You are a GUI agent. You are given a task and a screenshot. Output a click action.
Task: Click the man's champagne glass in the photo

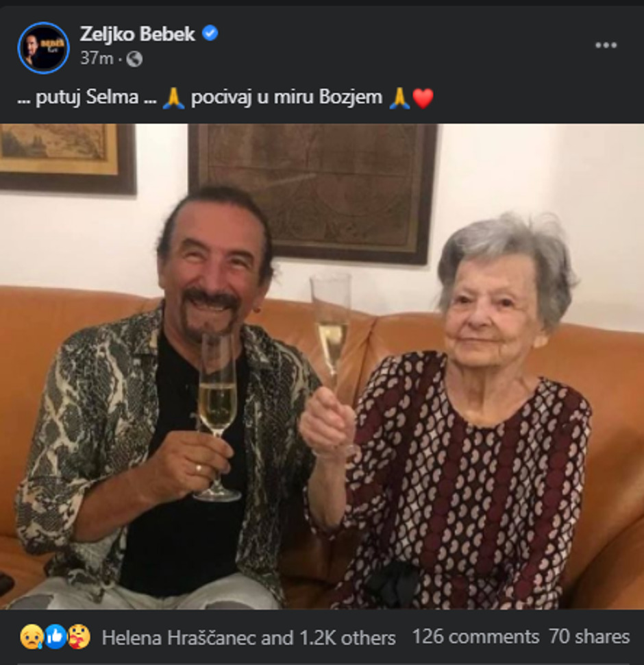[217, 404]
